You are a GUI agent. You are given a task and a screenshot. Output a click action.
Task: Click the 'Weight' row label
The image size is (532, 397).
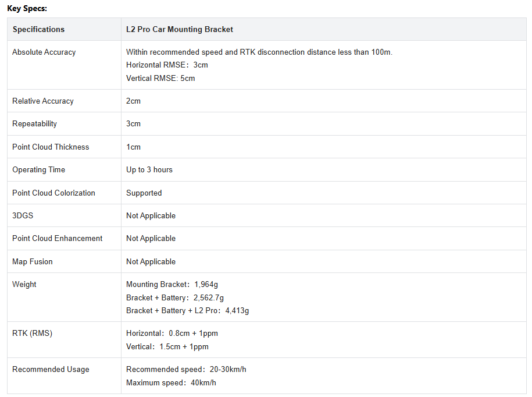click(24, 285)
